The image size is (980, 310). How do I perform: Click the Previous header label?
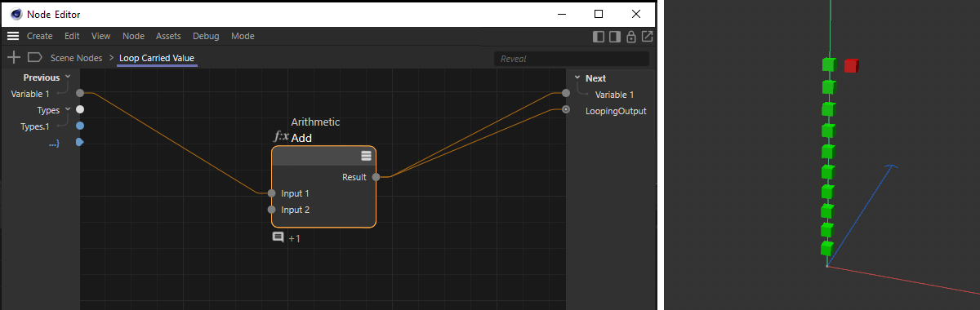42,77
